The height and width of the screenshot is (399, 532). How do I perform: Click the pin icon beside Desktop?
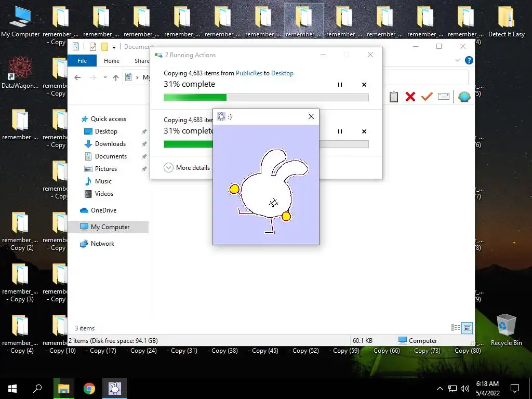coord(144,131)
